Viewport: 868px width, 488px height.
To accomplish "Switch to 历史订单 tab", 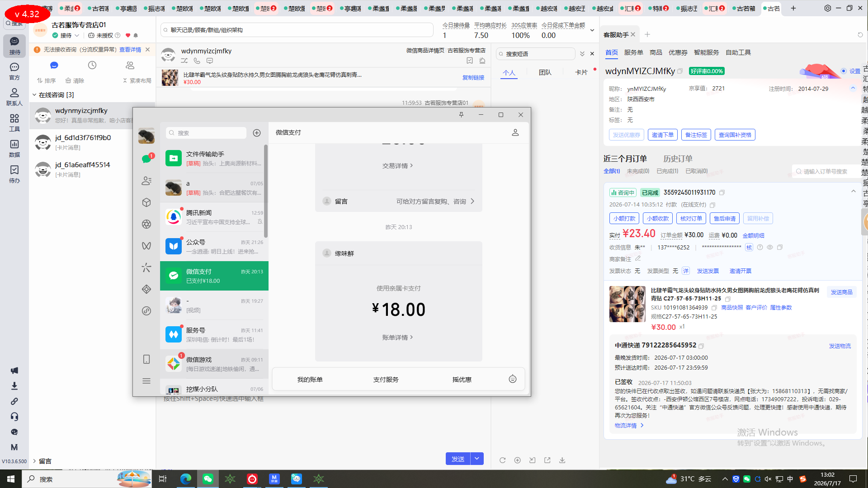I will 678,159.
